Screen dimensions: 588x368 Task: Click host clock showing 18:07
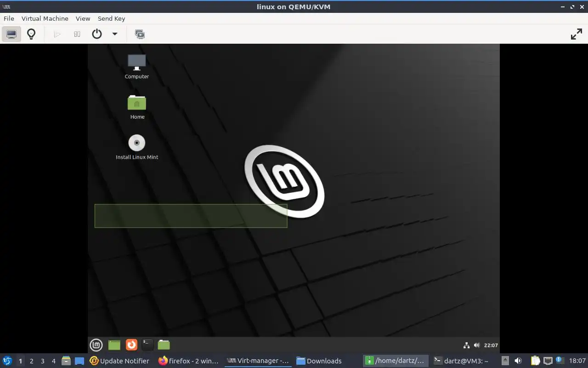[577, 361]
